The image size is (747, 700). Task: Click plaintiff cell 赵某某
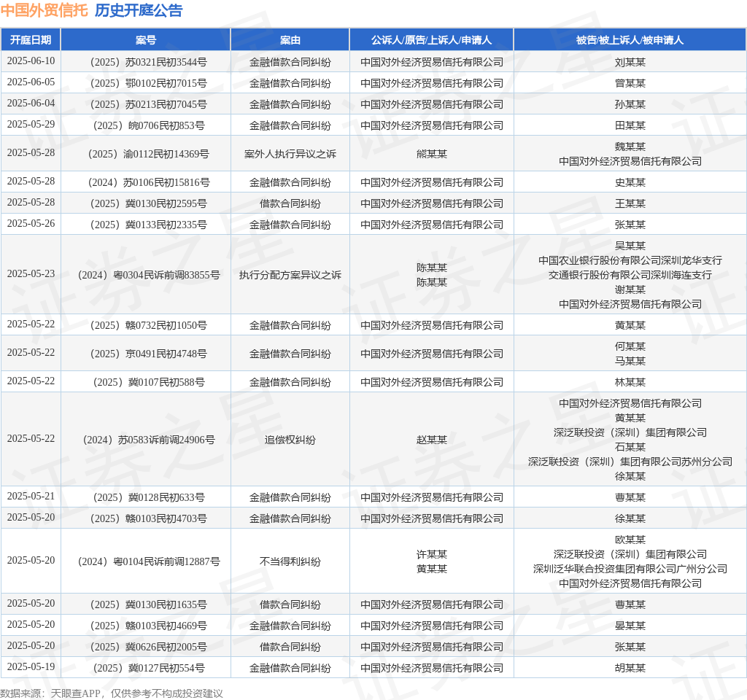pyautogui.click(x=432, y=440)
